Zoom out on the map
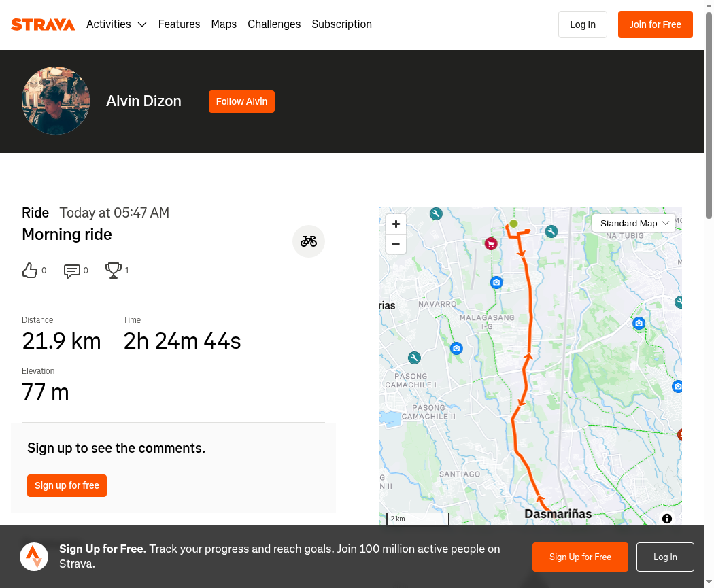Viewport: 714px width, 588px height. (396, 244)
